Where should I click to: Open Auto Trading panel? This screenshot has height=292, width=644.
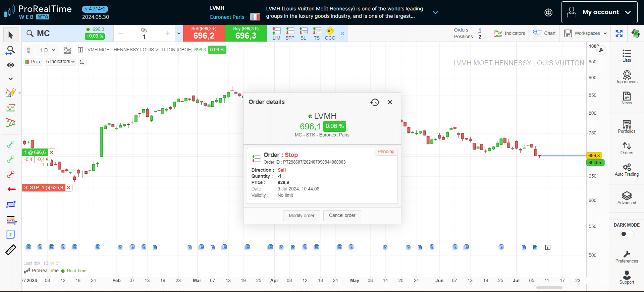click(x=627, y=170)
